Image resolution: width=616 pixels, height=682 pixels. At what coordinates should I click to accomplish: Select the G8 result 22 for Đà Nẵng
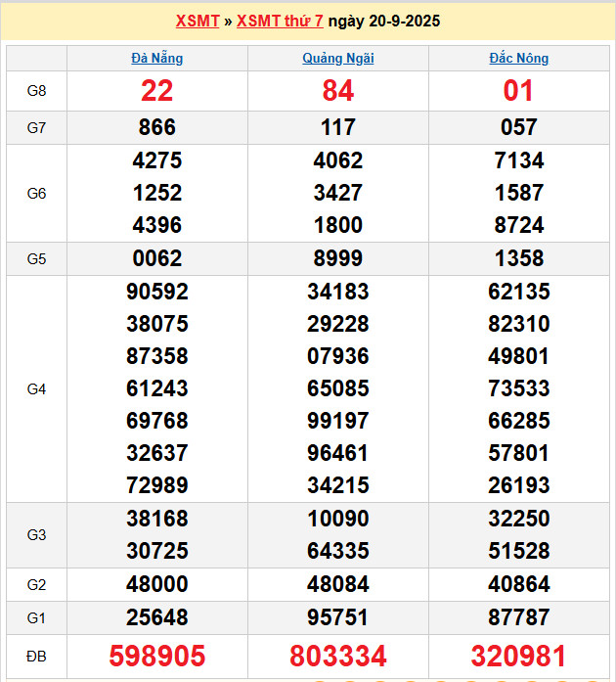pos(156,91)
